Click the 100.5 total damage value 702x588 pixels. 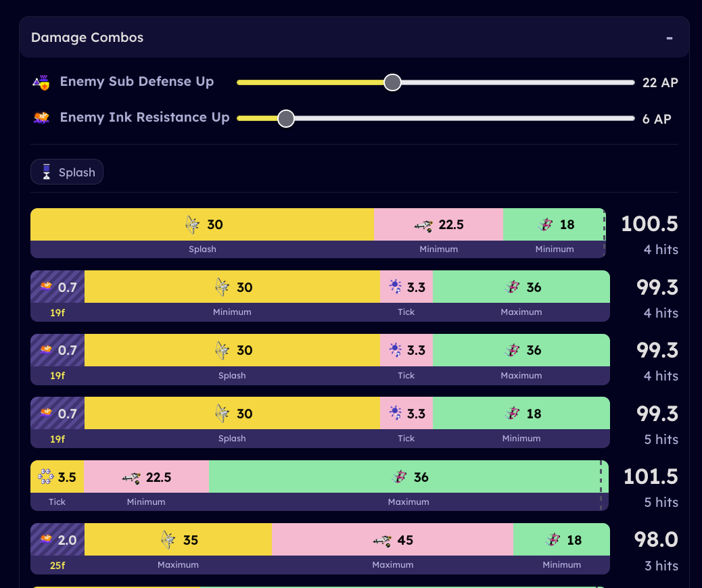pyautogui.click(x=649, y=224)
